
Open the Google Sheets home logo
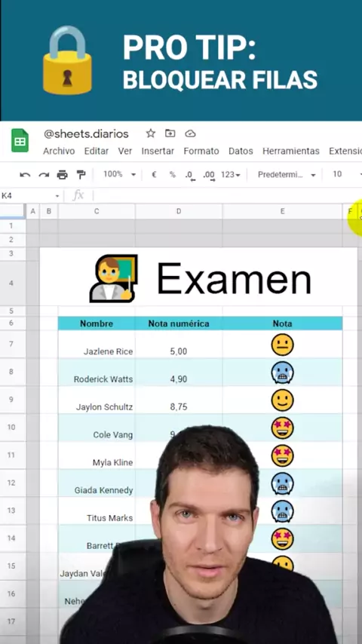click(x=20, y=140)
